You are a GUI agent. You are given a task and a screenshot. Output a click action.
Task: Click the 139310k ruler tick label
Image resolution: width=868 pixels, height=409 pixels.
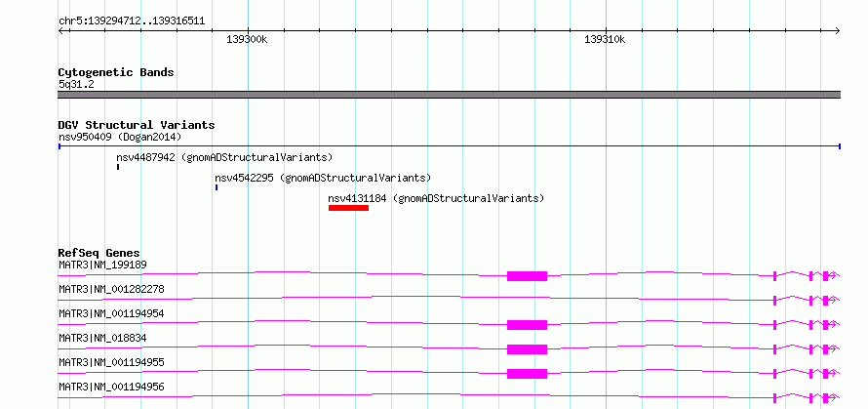605,39
